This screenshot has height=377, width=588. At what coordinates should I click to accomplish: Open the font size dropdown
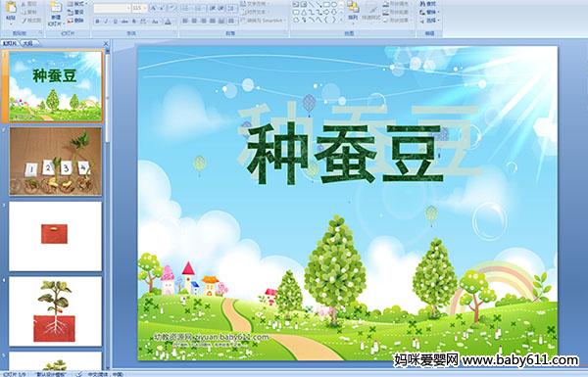click(x=145, y=8)
